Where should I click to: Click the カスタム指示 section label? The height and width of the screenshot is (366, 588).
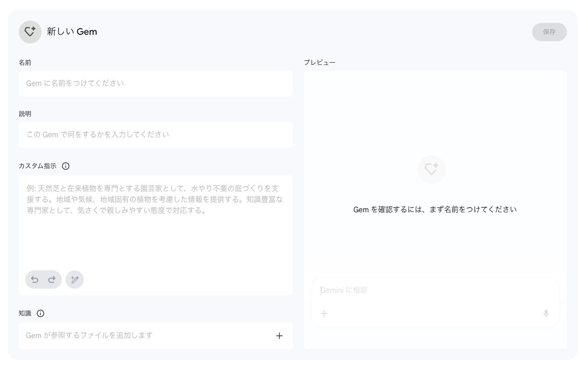click(38, 166)
